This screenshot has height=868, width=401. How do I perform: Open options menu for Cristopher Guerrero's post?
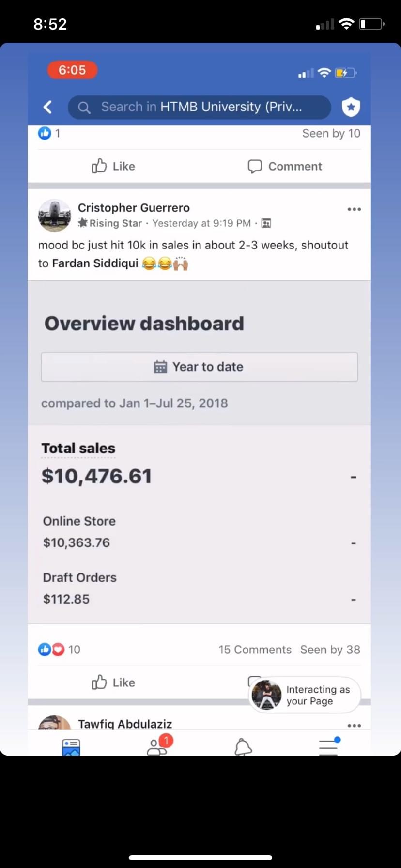pos(354,209)
